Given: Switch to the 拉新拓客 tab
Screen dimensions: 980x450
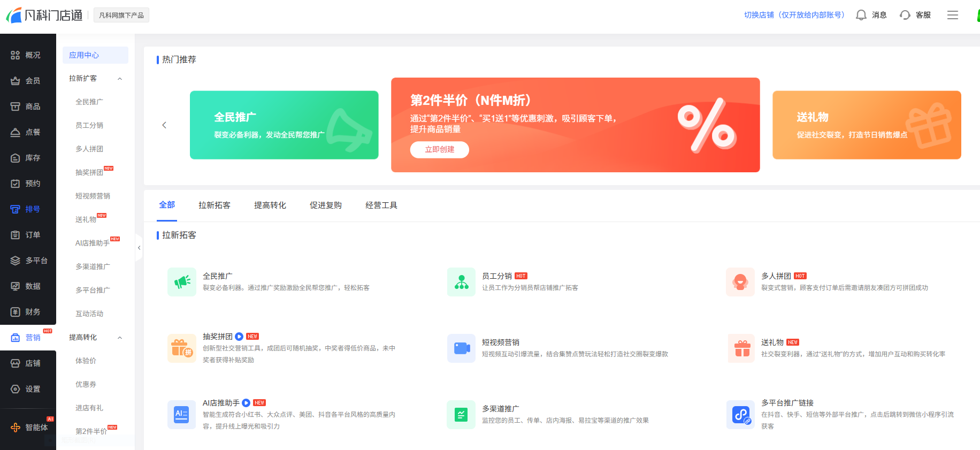Looking at the screenshot, I should (215, 205).
